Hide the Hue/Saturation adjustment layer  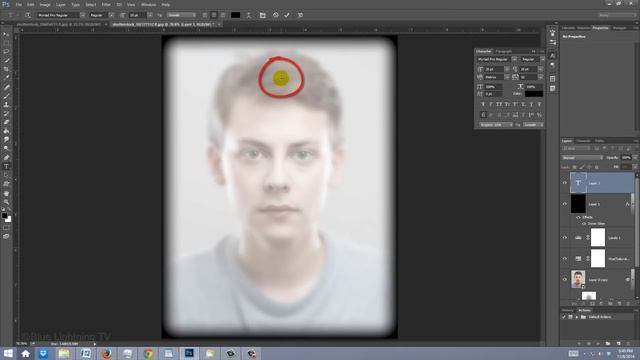pyautogui.click(x=565, y=258)
